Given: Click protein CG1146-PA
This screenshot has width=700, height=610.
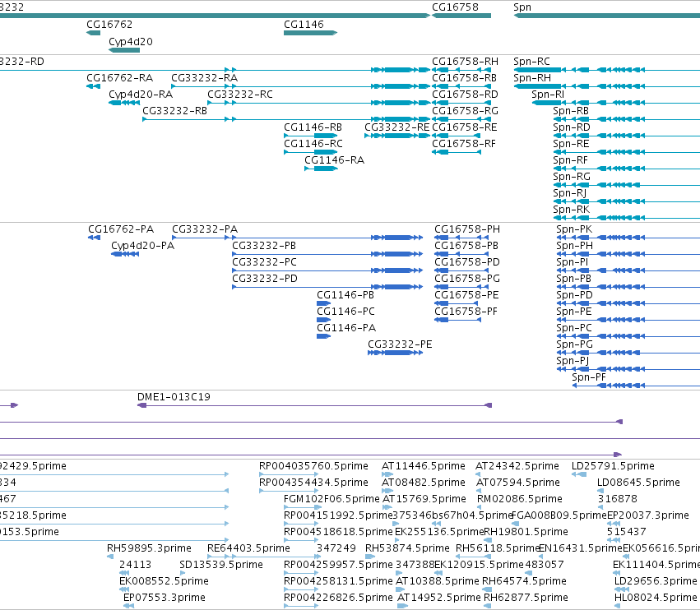Looking at the screenshot, I should (346, 328).
